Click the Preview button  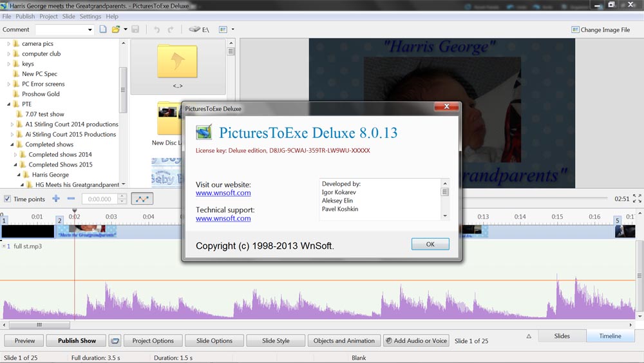pyautogui.click(x=24, y=341)
